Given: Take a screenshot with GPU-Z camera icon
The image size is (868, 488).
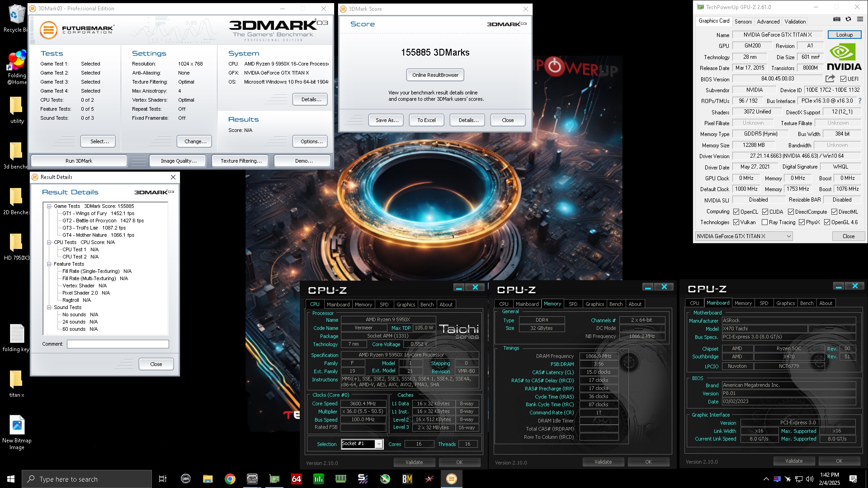Looking at the screenshot, I should (x=837, y=19).
